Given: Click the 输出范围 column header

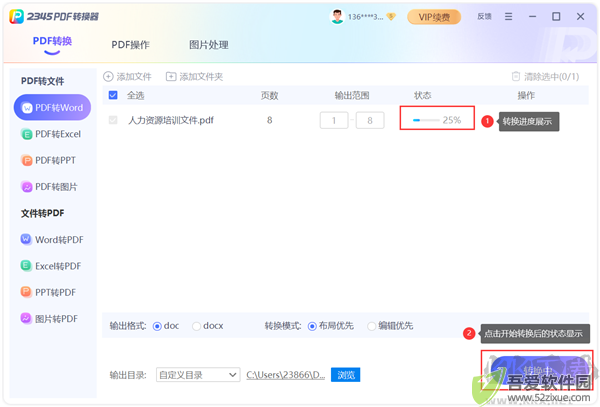Looking at the screenshot, I should coord(352,95).
